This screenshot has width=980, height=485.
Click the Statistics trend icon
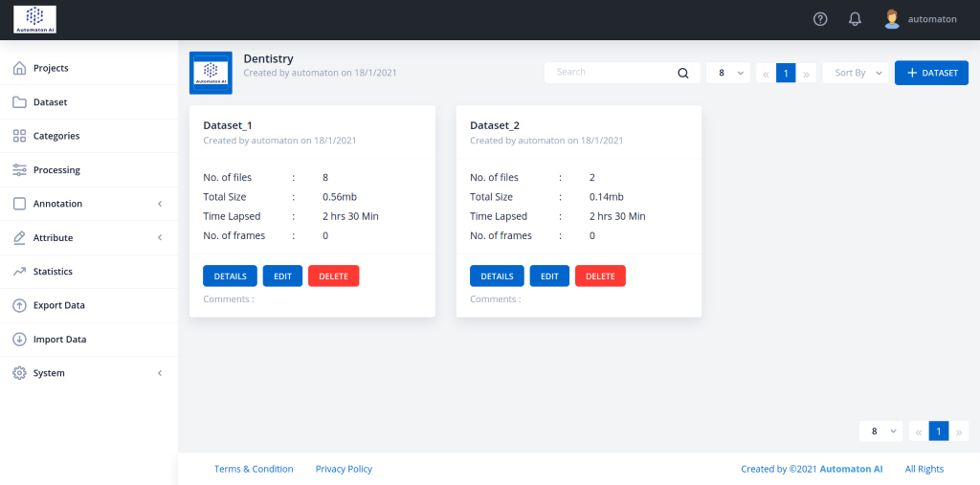(x=19, y=272)
